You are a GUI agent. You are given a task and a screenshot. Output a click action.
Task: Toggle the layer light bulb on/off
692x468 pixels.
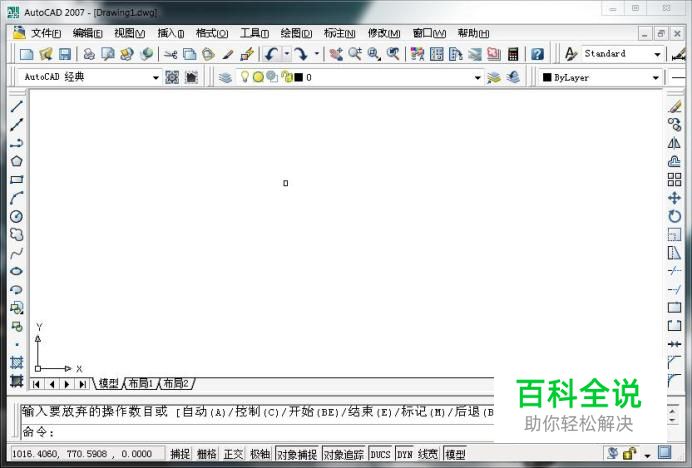(244, 77)
